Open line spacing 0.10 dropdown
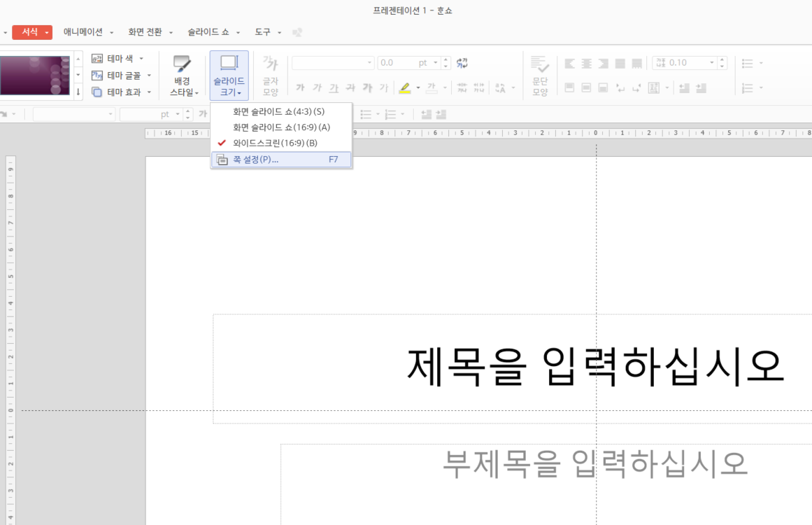 (712, 63)
